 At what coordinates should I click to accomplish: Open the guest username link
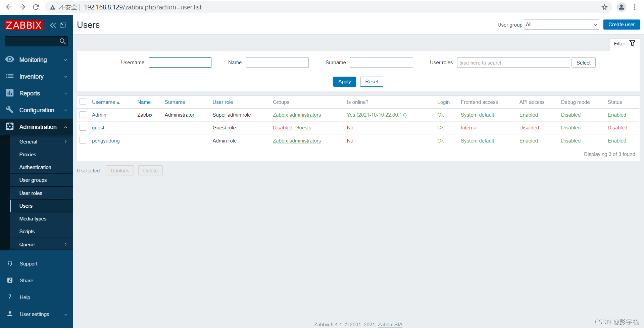[98, 128]
